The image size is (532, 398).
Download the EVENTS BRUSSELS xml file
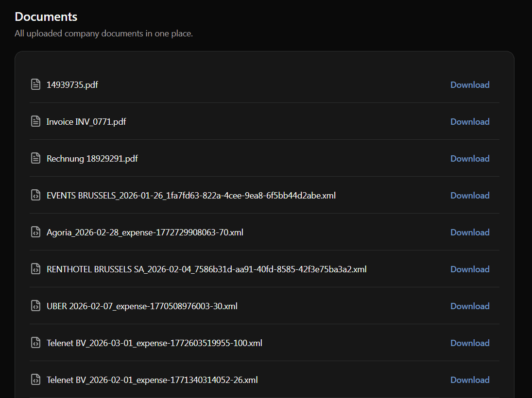point(469,195)
